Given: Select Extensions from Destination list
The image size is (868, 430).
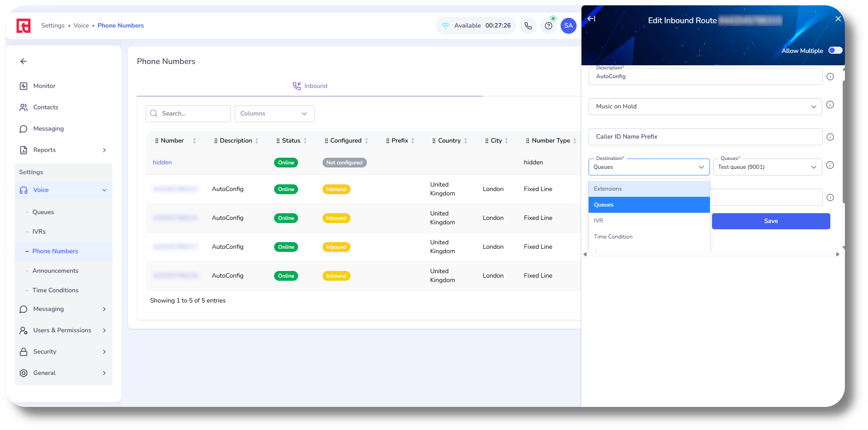Looking at the screenshot, I should 649,189.
